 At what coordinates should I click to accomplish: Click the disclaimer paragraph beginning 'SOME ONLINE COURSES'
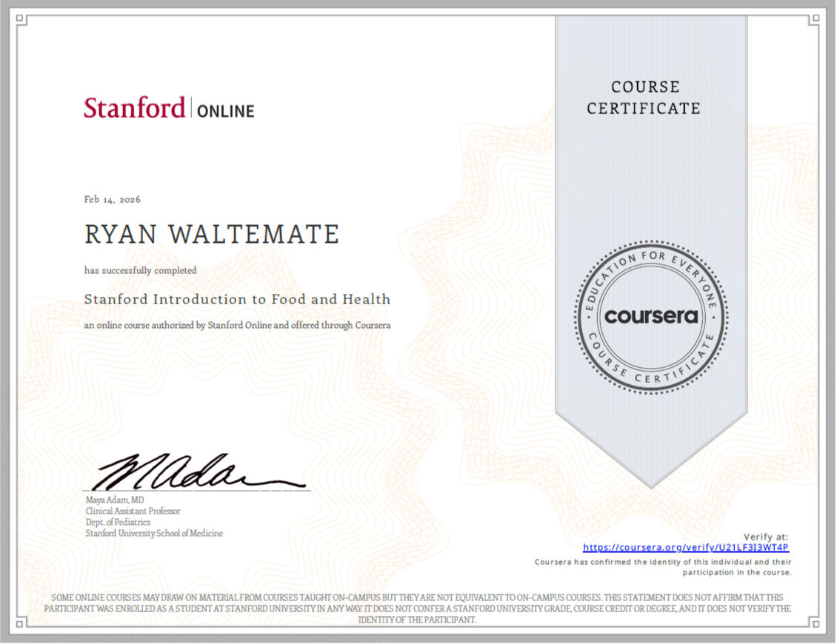click(x=418, y=608)
